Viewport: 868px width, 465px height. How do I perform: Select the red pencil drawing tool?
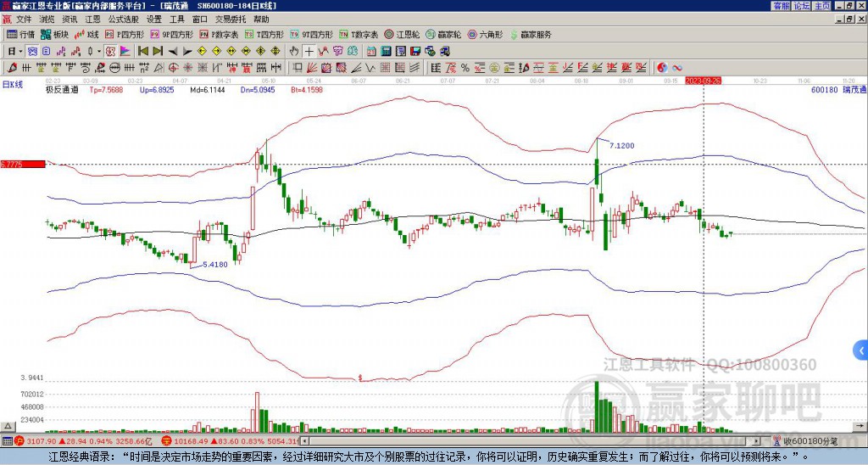tap(12, 68)
